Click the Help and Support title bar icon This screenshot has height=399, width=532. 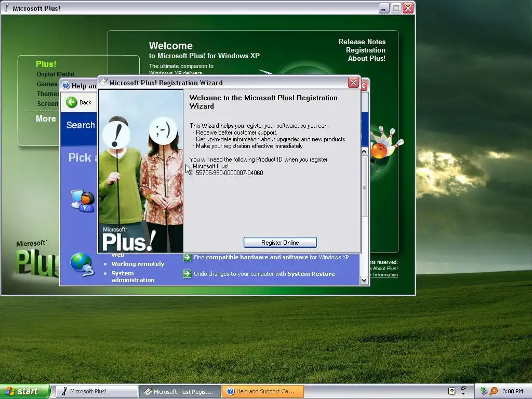click(66, 86)
